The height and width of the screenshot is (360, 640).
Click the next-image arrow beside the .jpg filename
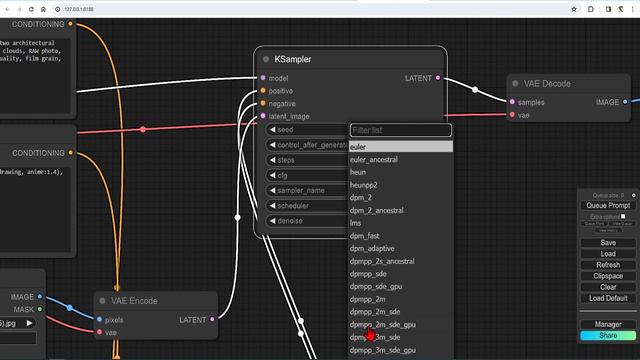point(29,323)
